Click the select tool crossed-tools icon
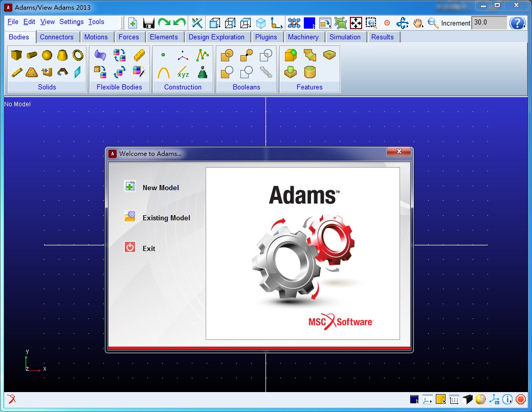The width and height of the screenshot is (532, 412). point(197,23)
